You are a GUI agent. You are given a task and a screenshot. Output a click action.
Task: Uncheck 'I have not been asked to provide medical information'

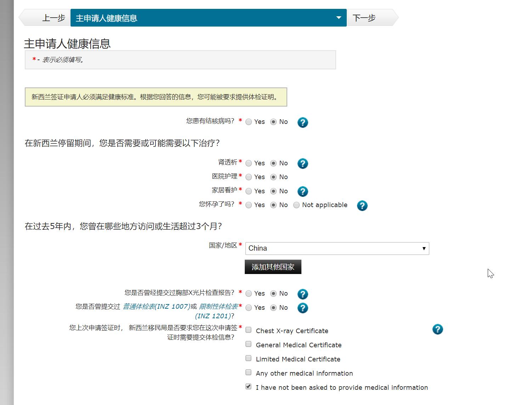[248, 386]
